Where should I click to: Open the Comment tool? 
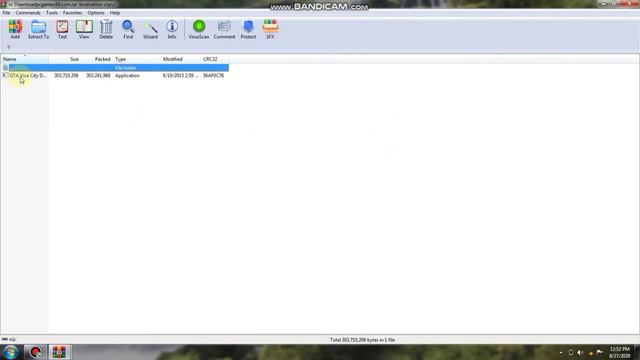click(x=224, y=29)
